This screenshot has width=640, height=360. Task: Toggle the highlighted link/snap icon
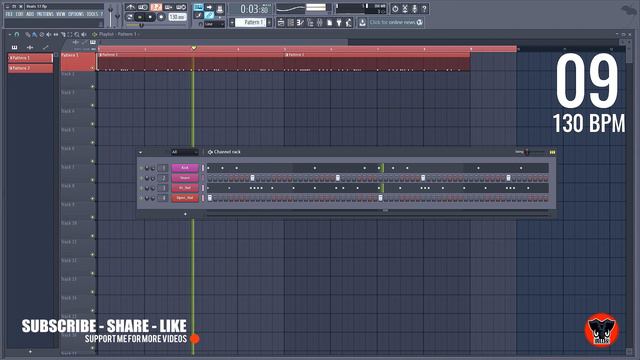209,16
